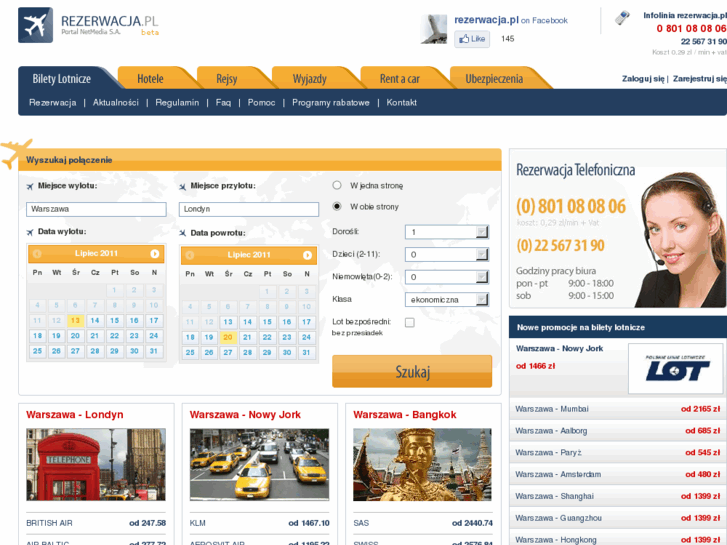Screen dimensions: 727x545
Task: Open the Aktualności menu item
Action: point(115,103)
